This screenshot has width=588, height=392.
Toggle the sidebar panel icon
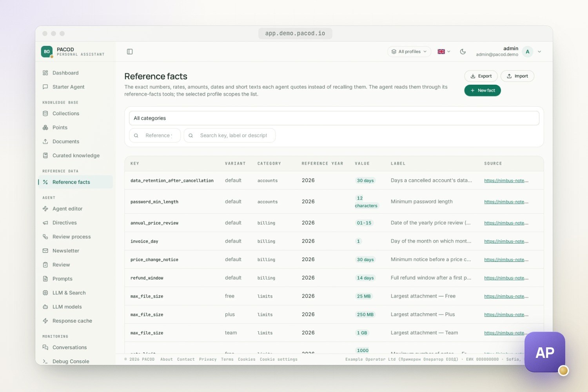click(130, 52)
